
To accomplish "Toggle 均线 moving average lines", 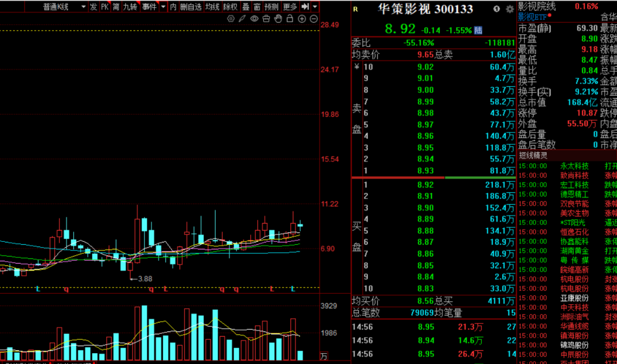I will (x=213, y=7).
